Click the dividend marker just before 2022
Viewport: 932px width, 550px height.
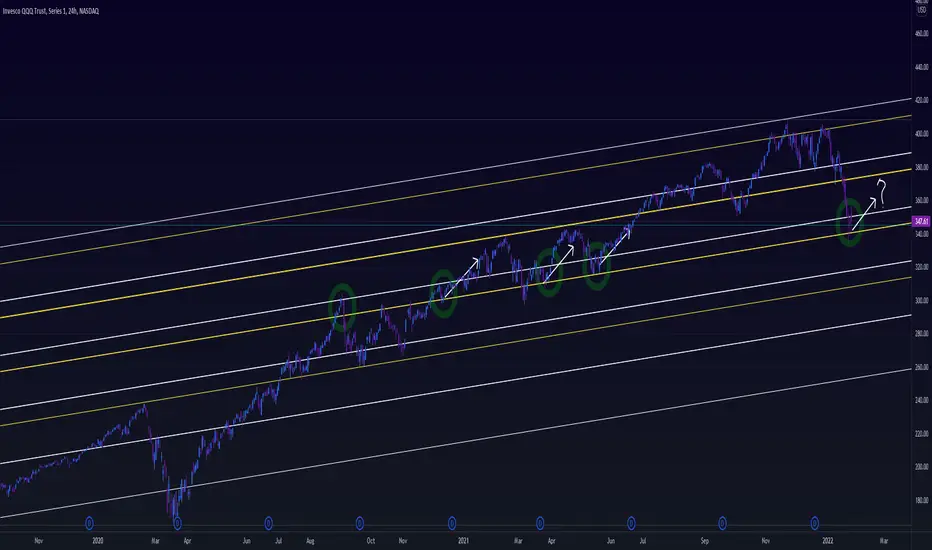coord(814,523)
